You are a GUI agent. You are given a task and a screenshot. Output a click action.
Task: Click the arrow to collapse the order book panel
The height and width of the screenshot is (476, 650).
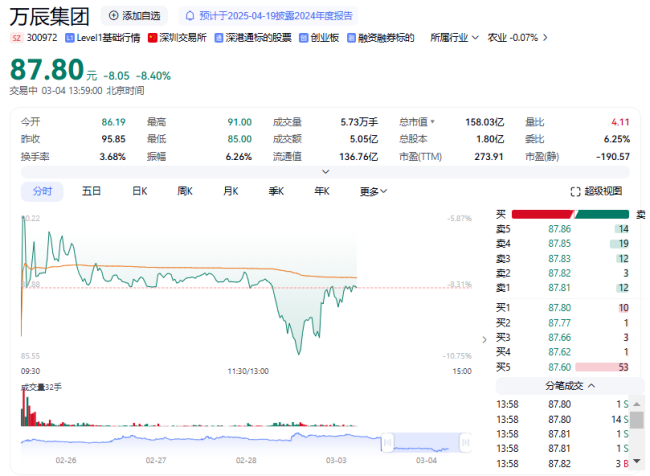click(x=484, y=340)
